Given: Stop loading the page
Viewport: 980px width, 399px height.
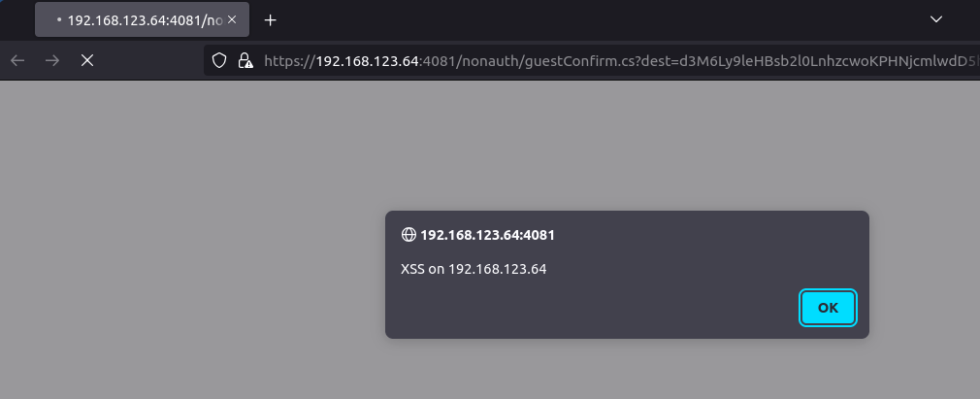Looking at the screenshot, I should [87, 60].
